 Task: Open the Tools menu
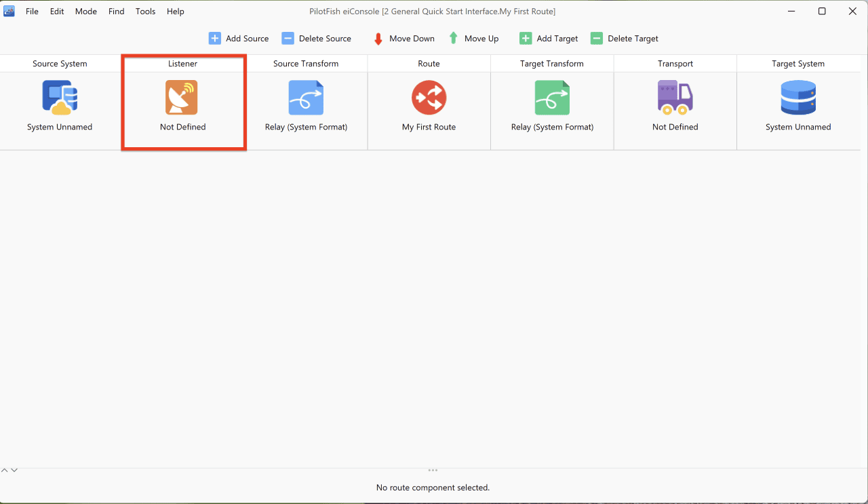(145, 12)
